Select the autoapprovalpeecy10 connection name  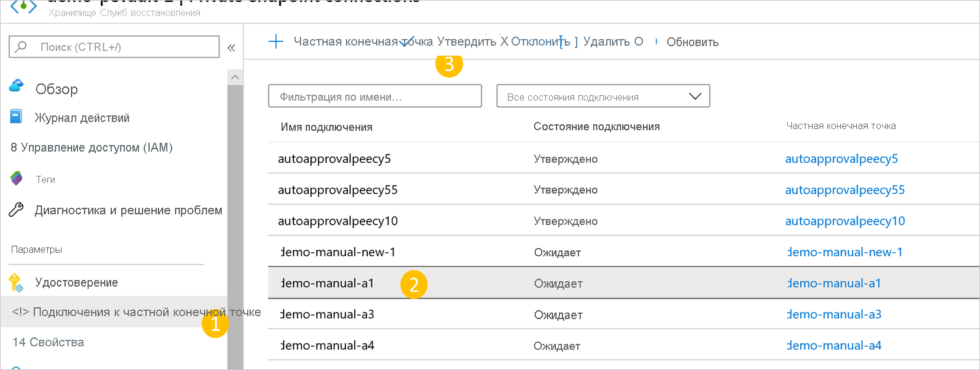[x=338, y=221]
